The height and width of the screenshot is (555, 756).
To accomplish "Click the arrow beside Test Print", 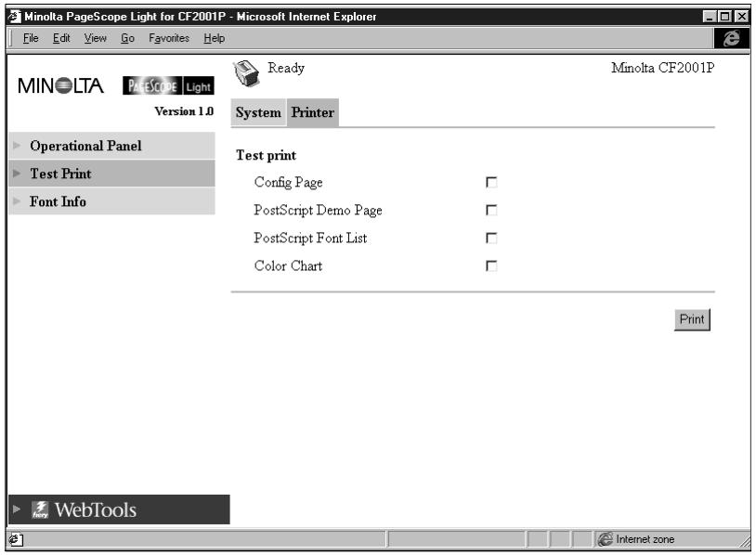I will point(17,174).
